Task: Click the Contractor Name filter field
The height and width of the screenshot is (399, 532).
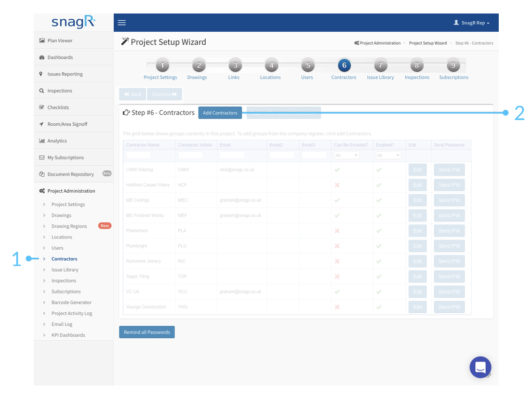Action: [138, 155]
